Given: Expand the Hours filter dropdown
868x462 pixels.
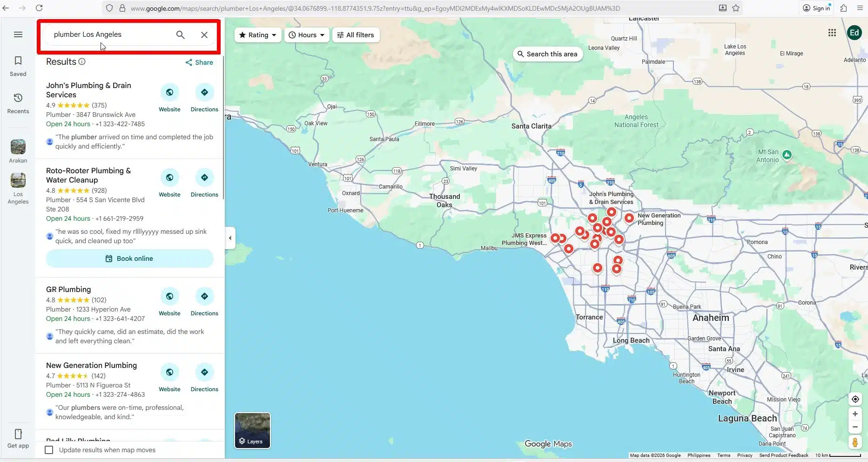Looking at the screenshot, I should [307, 35].
